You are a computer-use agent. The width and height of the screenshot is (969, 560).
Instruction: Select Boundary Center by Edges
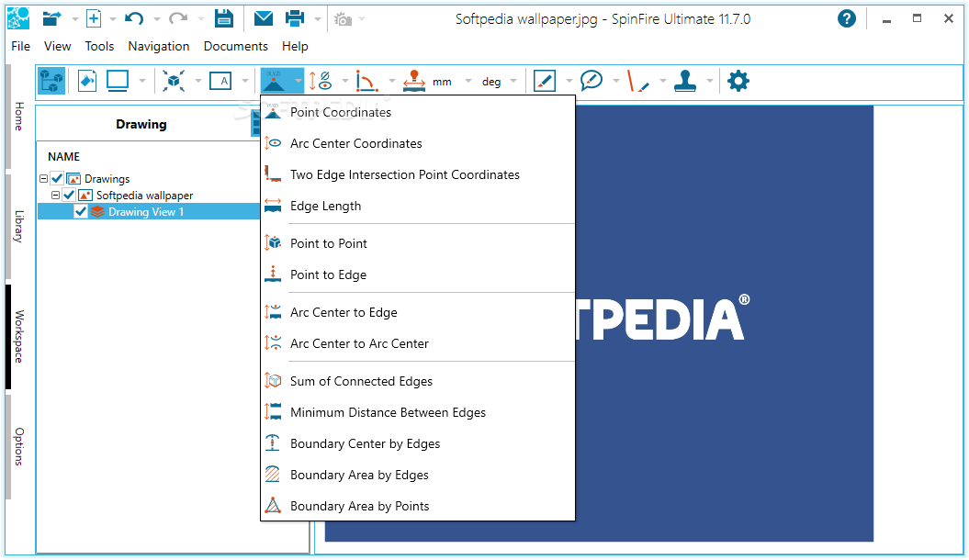418,444
